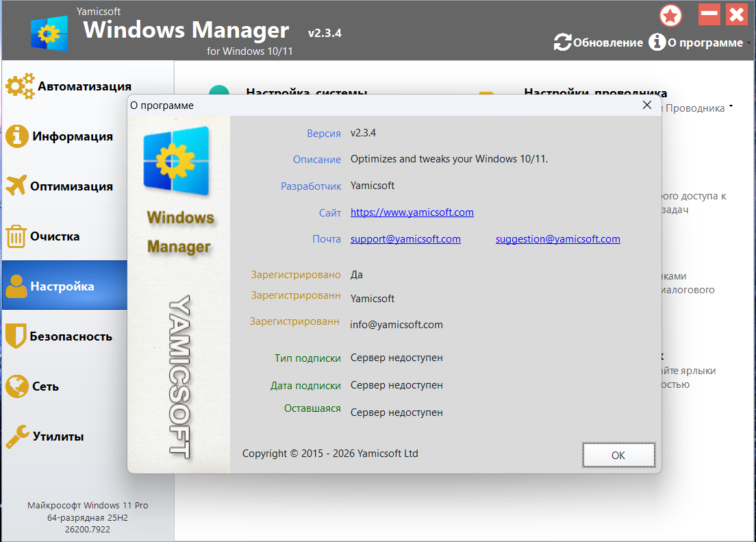Click the Безопасность shield icon
This screenshot has width=756, height=542.
16,336
